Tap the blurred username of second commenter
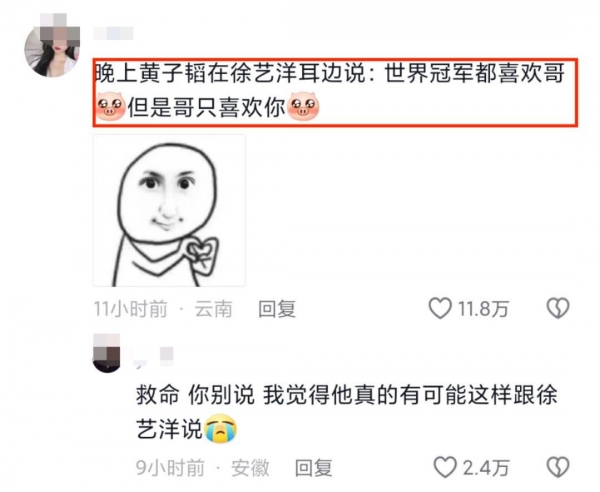 point(151,357)
